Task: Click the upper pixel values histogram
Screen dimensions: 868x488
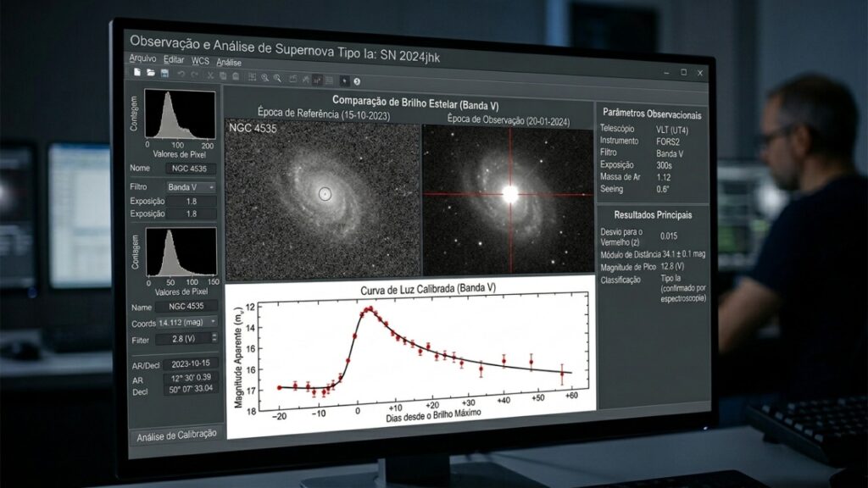Action: point(180,114)
